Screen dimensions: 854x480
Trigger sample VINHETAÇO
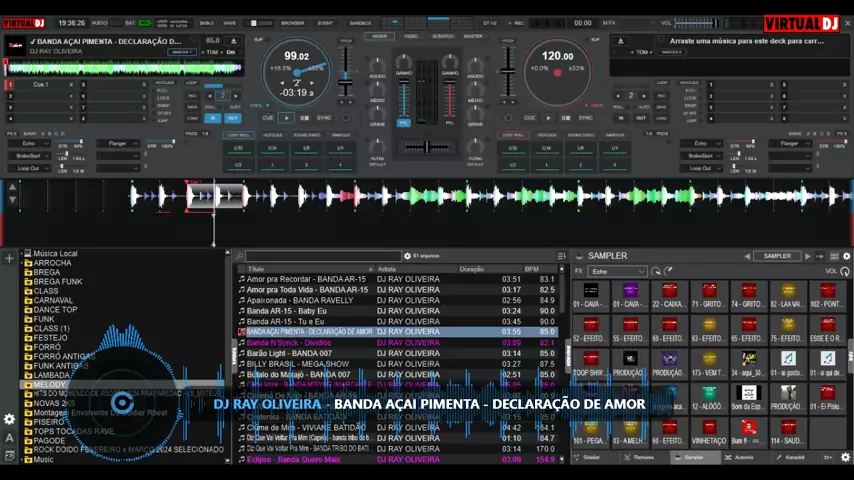(709, 433)
